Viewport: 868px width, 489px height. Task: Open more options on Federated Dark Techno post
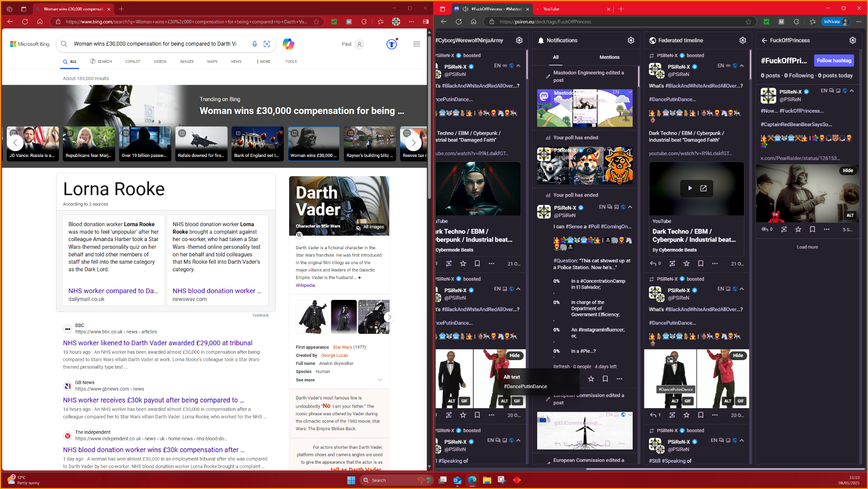(x=715, y=263)
